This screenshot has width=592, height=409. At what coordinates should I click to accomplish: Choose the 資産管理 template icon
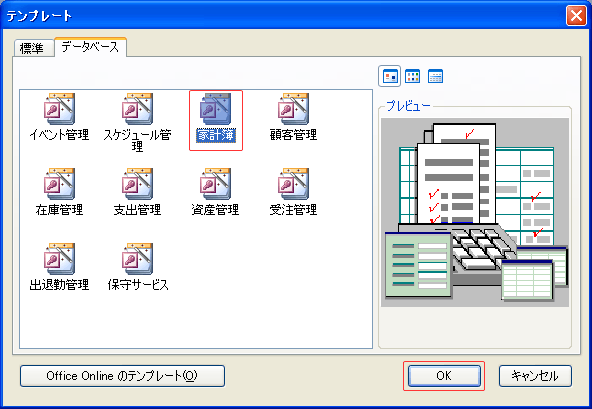pyautogui.click(x=215, y=184)
